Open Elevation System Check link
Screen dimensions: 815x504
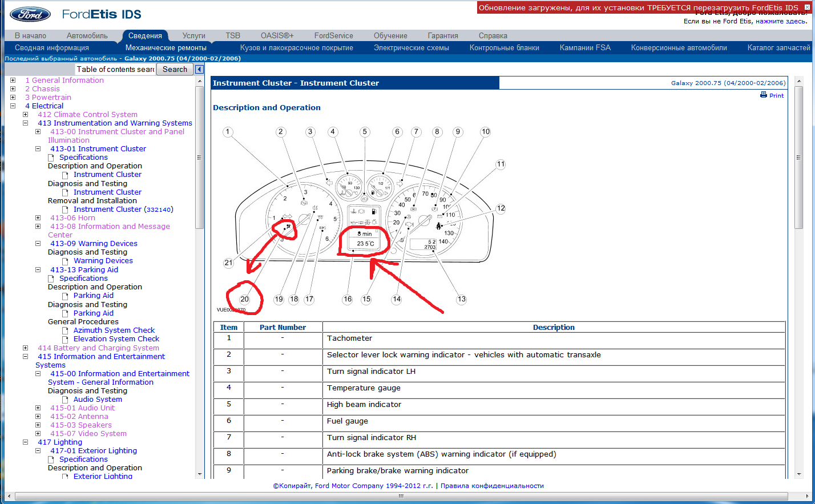pyautogui.click(x=116, y=339)
